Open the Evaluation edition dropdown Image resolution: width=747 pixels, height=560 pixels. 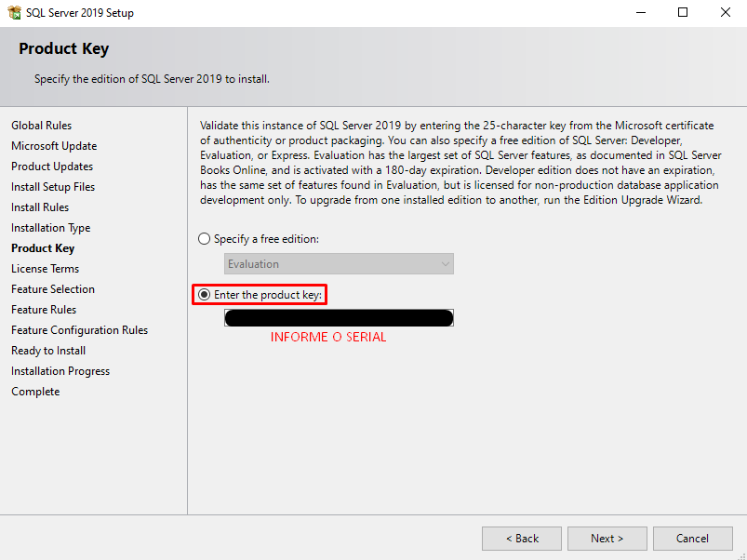[339, 264]
